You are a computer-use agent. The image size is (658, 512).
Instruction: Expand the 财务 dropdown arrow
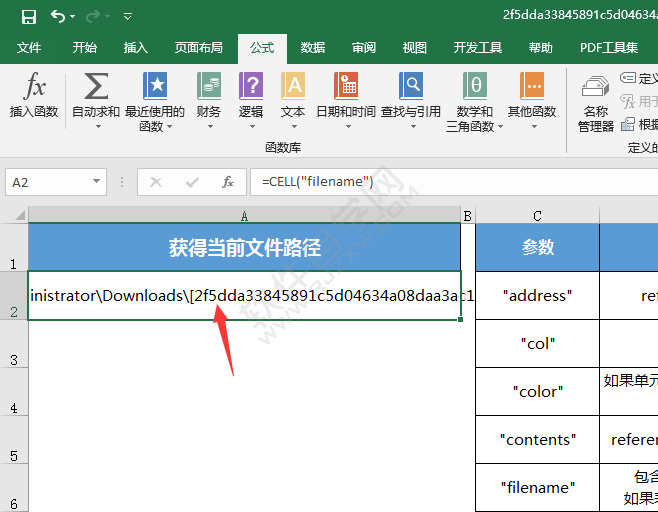click(x=210, y=126)
